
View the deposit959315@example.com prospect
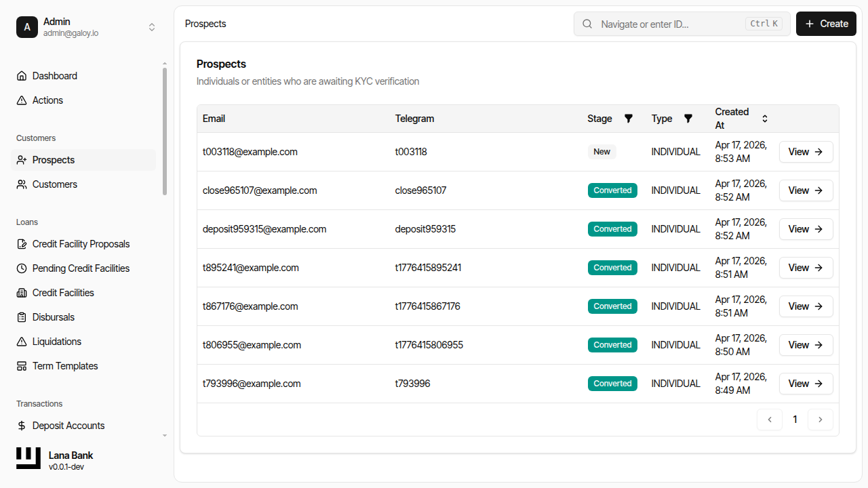[806, 229]
